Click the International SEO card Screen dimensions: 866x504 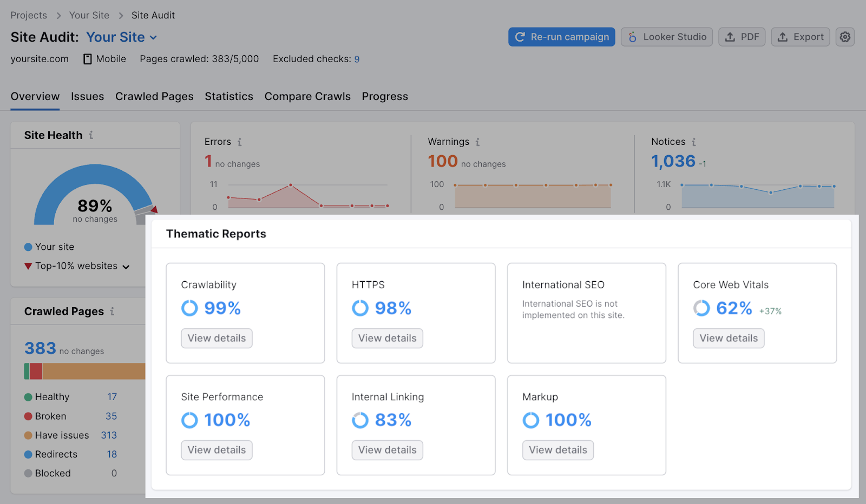point(587,313)
